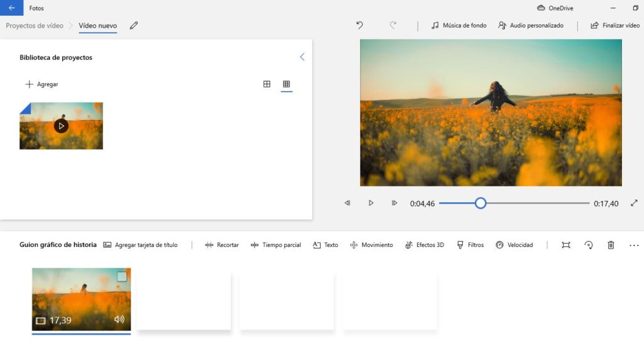The image size is (644, 343).
Task: Collapse the project library panel
Action: [x=302, y=57]
